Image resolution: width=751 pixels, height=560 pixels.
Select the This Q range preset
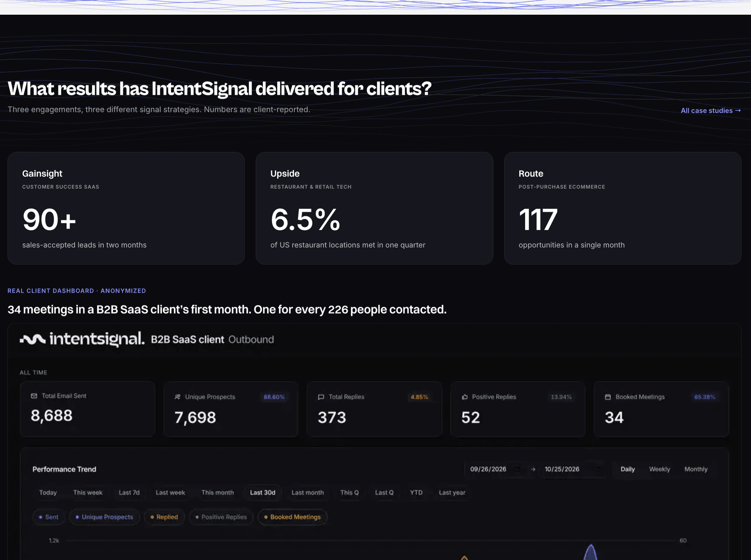(349, 493)
